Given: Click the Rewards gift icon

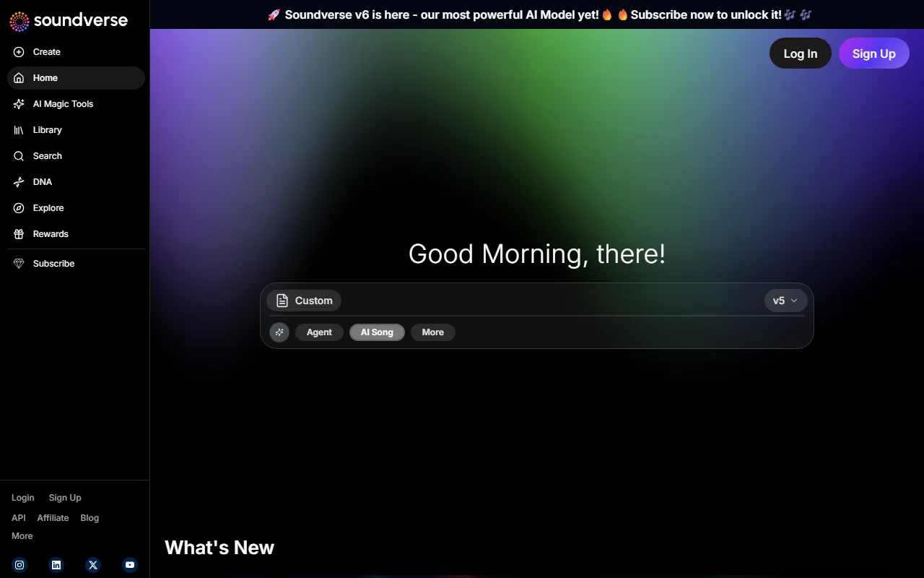Looking at the screenshot, I should (19, 234).
